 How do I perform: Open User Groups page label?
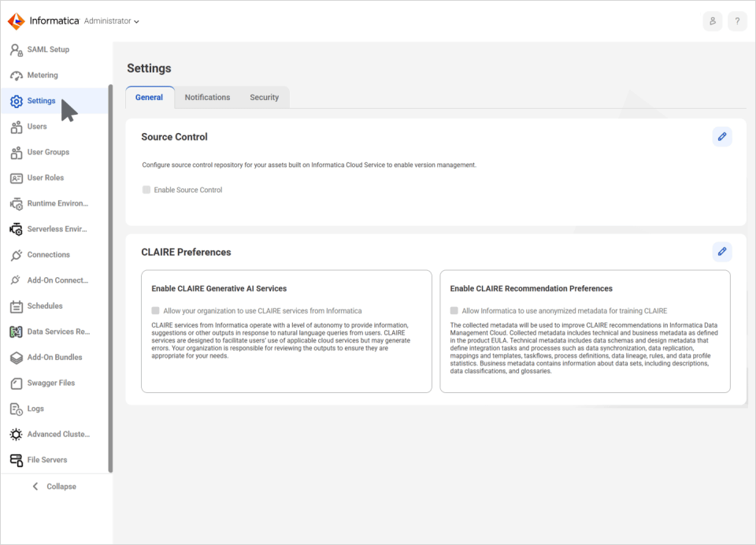pos(48,152)
